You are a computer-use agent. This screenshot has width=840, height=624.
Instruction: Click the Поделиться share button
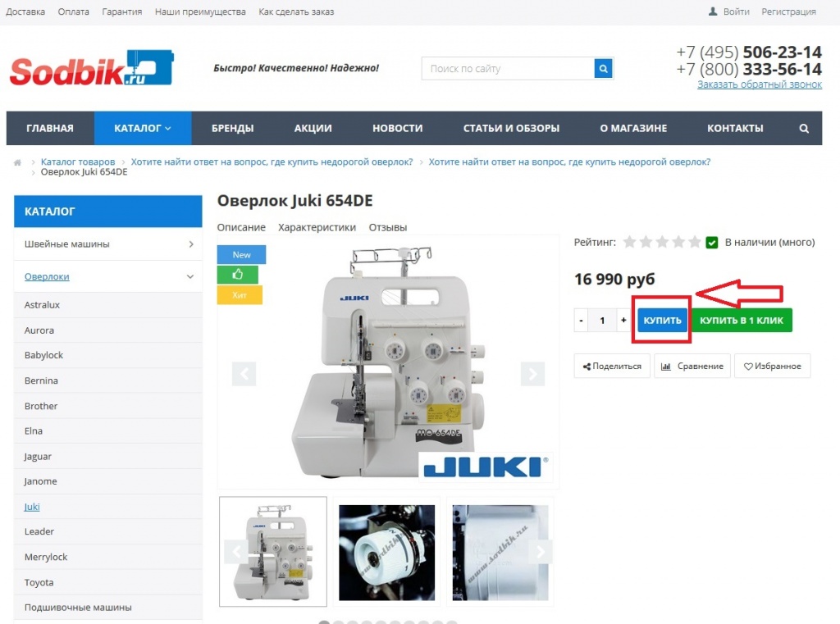[x=612, y=367]
